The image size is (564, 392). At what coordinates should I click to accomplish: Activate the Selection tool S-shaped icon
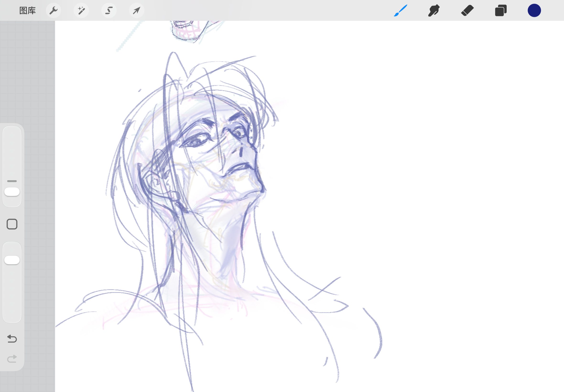(109, 11)
